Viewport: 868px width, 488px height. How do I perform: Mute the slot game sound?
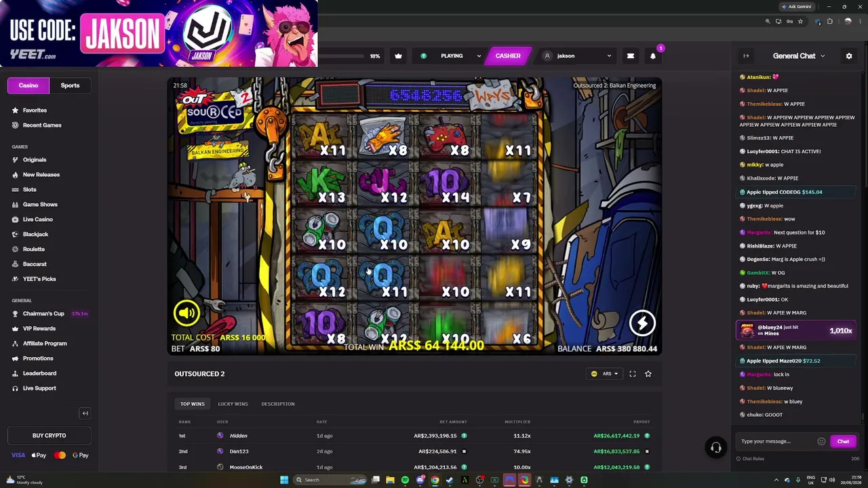(186, 312)
